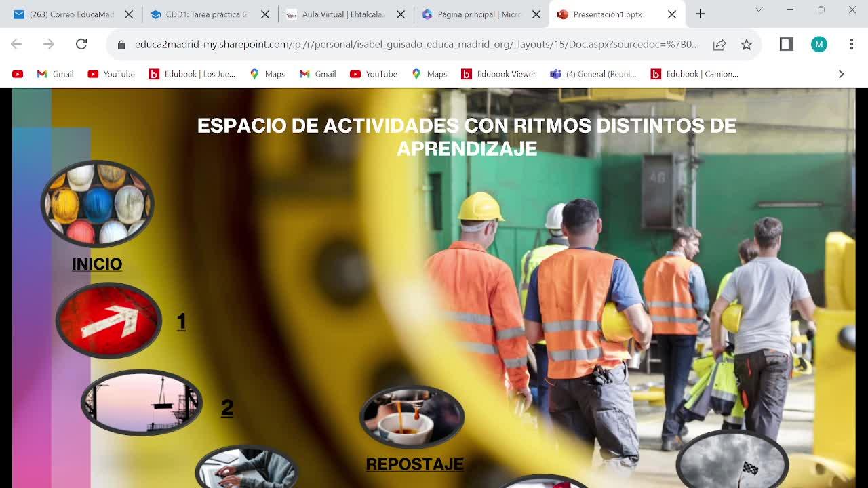Image resolution: width=868 pixels, height=488 pixels.
Task: Minimize the browser window
Action: coord(790,9)
